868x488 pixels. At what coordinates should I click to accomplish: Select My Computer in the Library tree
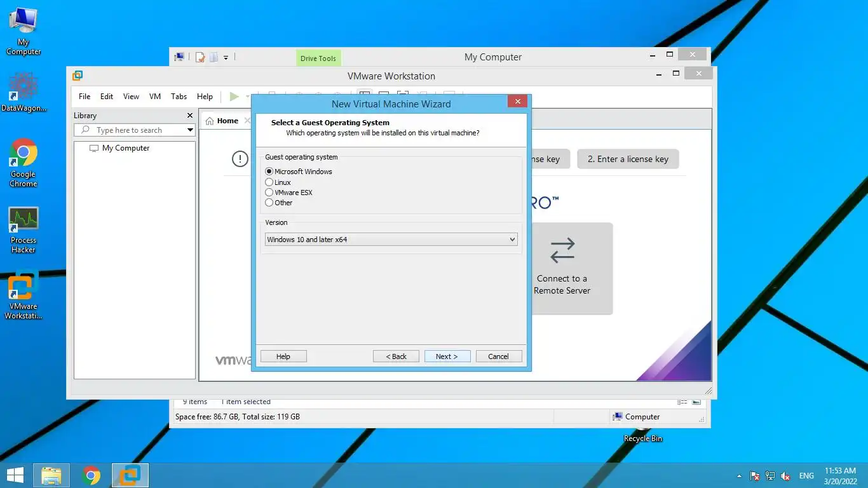click(126, 148)
